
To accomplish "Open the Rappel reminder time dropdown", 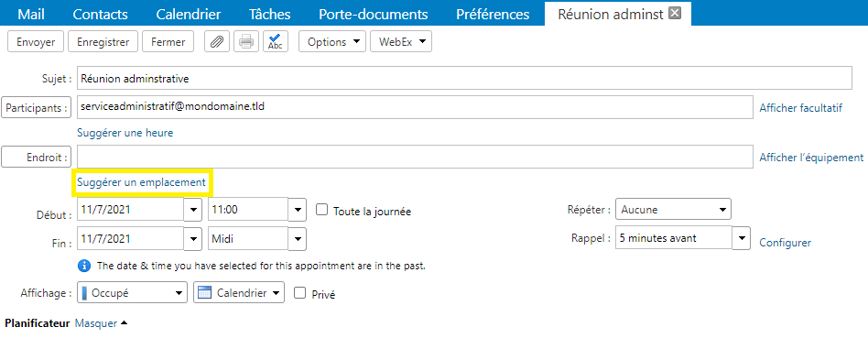I will pos(742,238).
